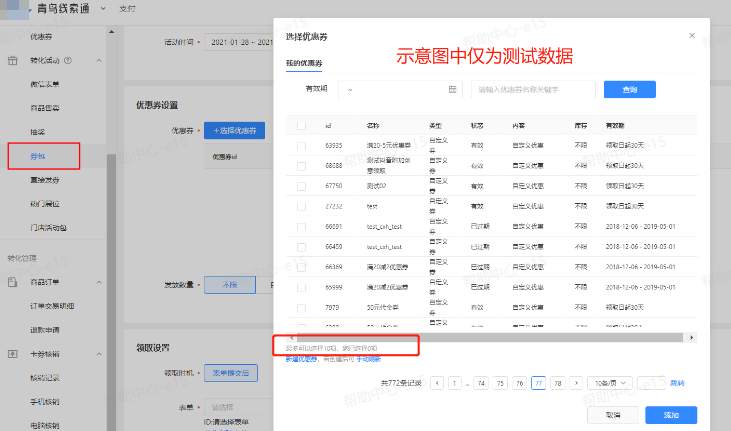The height and width of the screenshot is (431, 731).
Task: Open the 有效期 date range picker
Action: tap(400, 89)
